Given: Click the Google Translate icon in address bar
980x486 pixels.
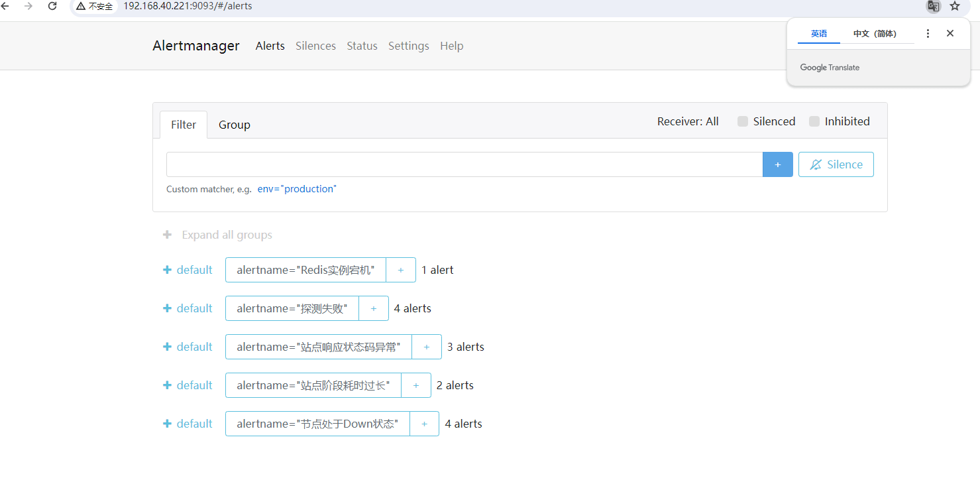Looking at the screenshot, I should [x=933, y=6].
